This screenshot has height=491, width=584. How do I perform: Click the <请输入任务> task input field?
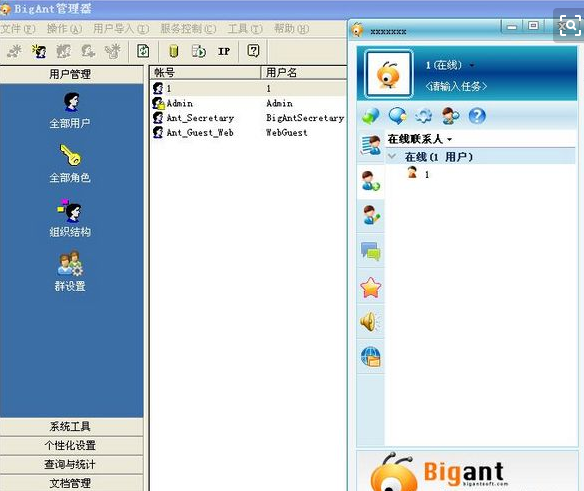click(x=456, y=86)
